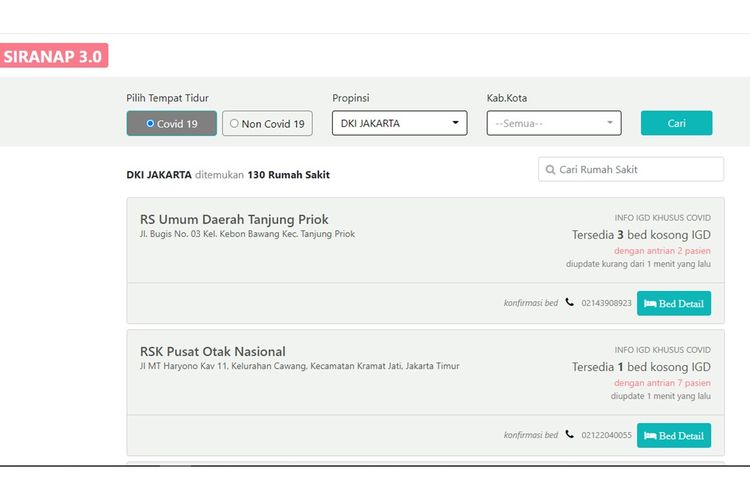
Task: Click 'Tersedia 3 bed kosong IGD' text
Action: pos(641,235)
